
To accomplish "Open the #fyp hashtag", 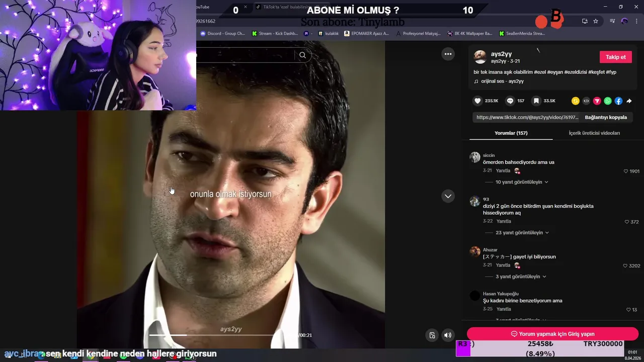I will [x=611, y=72].
